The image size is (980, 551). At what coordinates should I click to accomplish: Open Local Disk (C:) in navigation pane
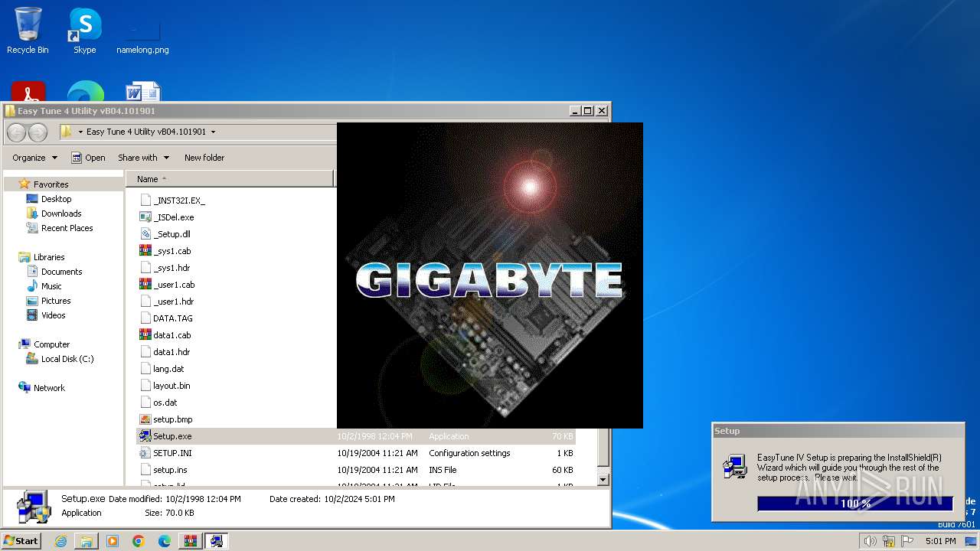tap(67, 359)
